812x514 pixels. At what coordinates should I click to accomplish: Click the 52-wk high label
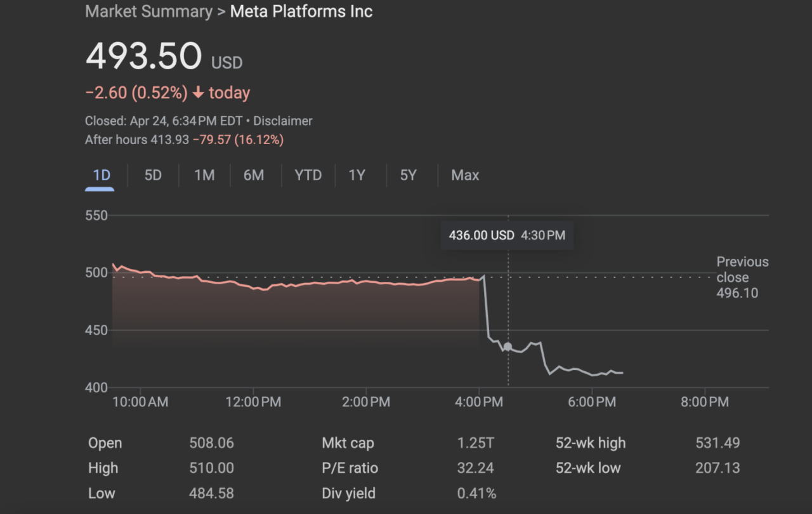click(591, 443)
